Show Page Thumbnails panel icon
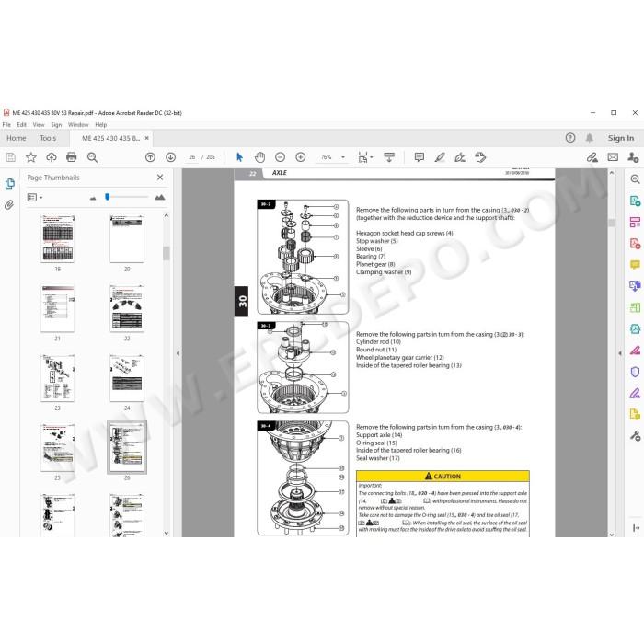This screenshot has width=644, height=644. coord(10,184)
